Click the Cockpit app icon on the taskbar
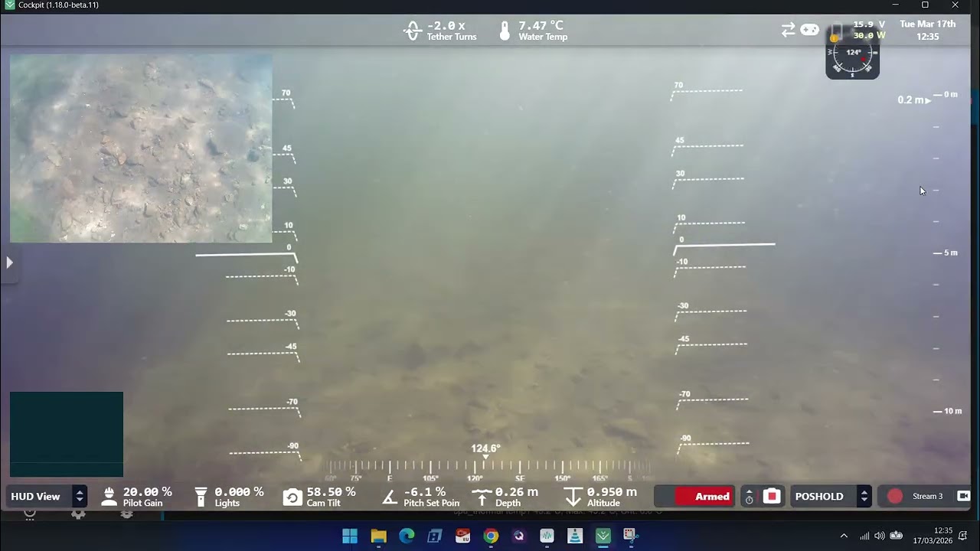The height and width of the screenshot is (551, 980). 603,536
